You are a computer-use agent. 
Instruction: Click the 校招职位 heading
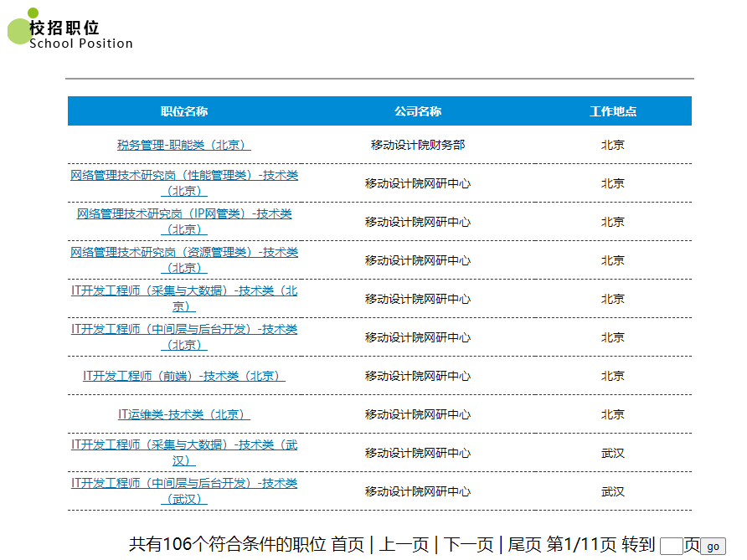[64, 28]
